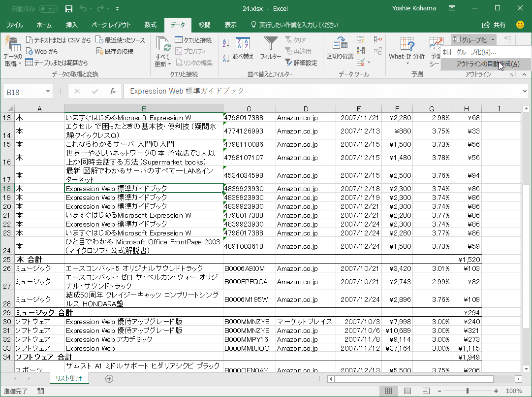Import from Text or CSV (テキストまたは CSV から)
The width and height of the screenshot is (532, 397).
[x=59, y=40]
